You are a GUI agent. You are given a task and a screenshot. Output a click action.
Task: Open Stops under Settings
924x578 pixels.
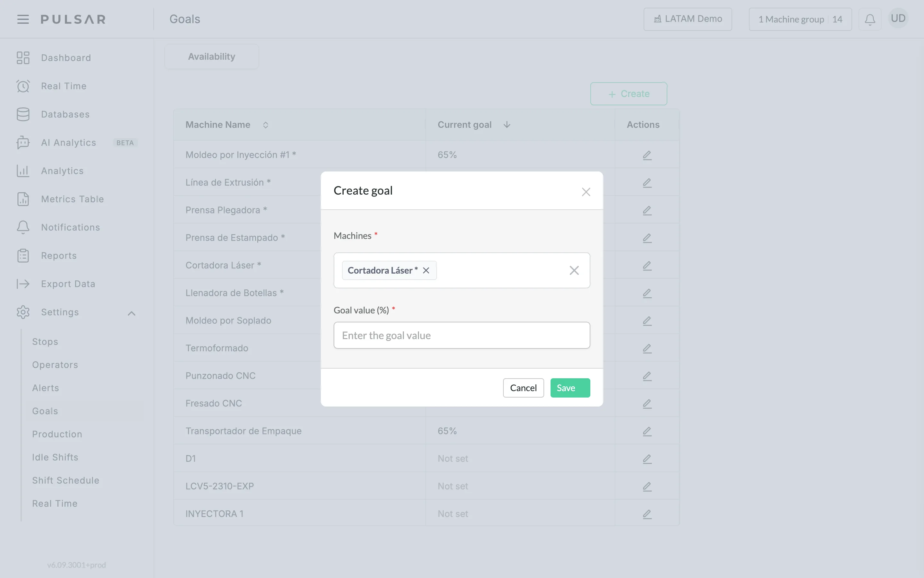(x=45, y=342)
